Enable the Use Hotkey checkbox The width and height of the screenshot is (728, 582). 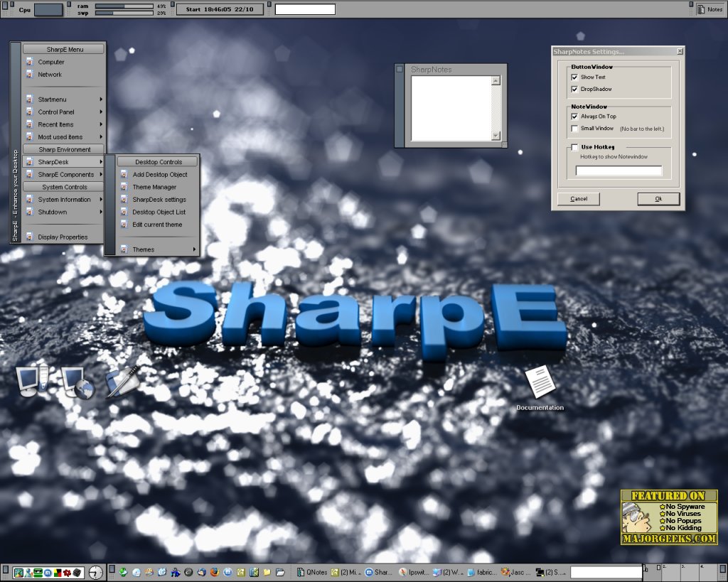click(x=574, y=147)
